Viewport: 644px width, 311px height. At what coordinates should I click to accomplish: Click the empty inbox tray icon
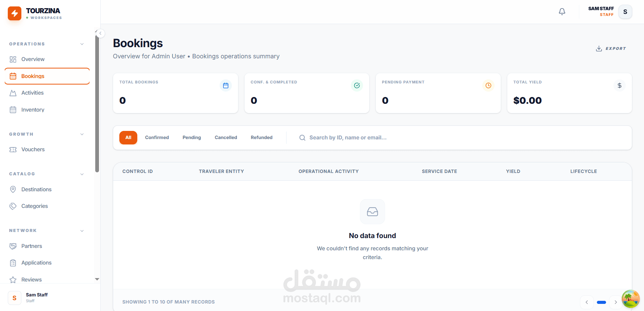point(373,212)
